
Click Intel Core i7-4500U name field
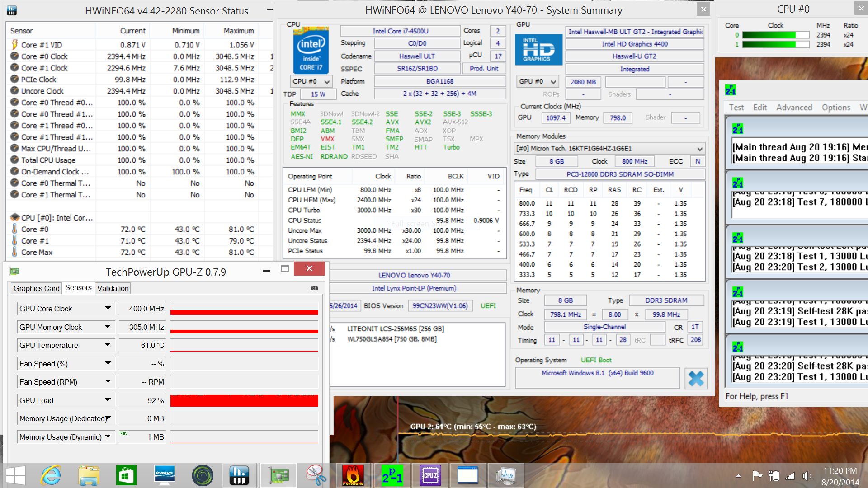point(400,31)
